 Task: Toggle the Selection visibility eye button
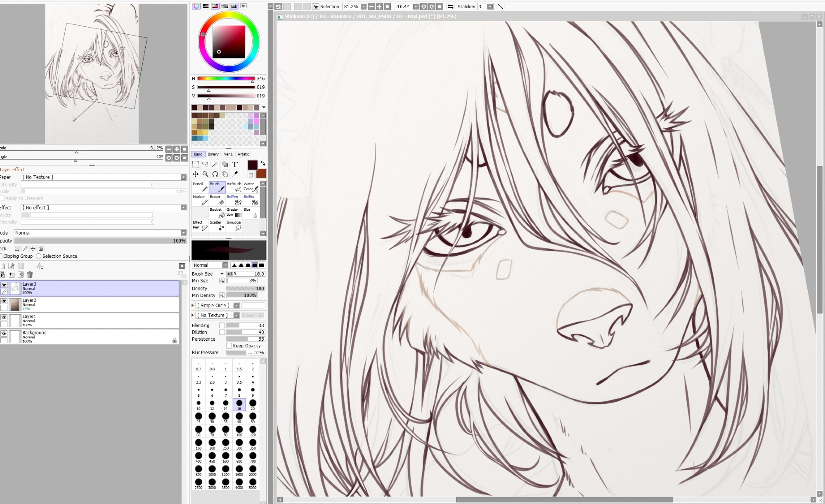316,7
